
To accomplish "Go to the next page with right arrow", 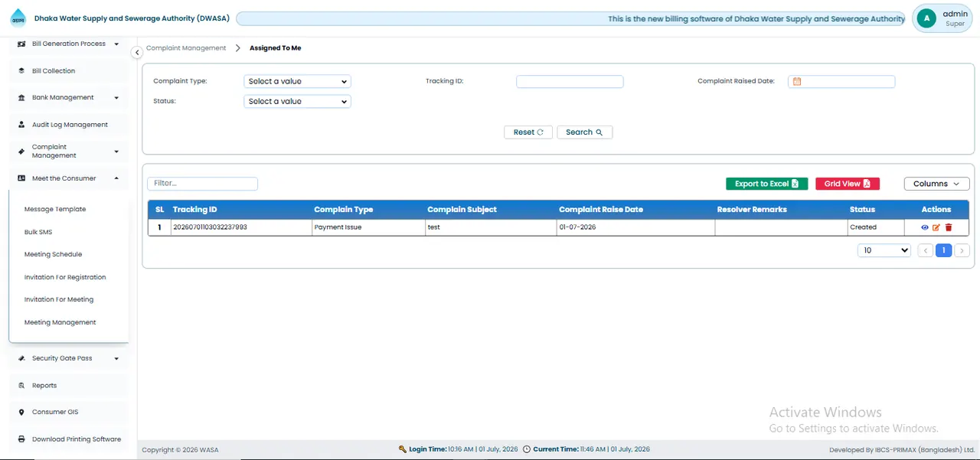I will click(962, 250).
